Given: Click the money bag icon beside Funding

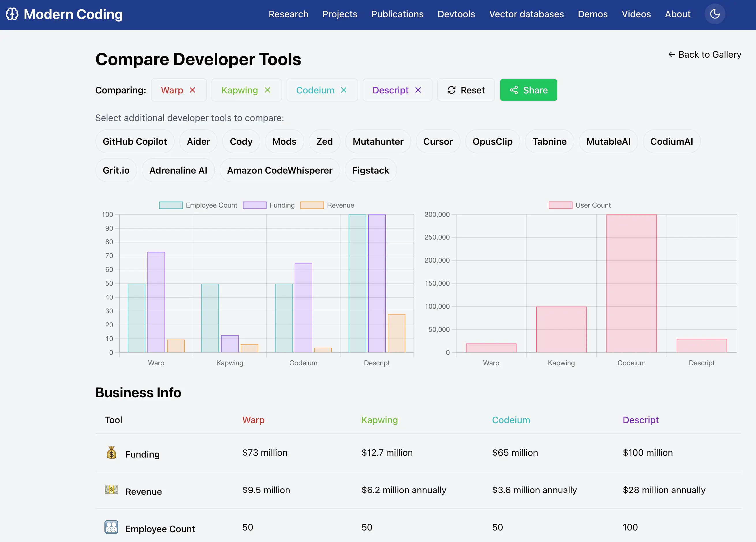Looking at the screenshot, I should click(x=111, y=453).
